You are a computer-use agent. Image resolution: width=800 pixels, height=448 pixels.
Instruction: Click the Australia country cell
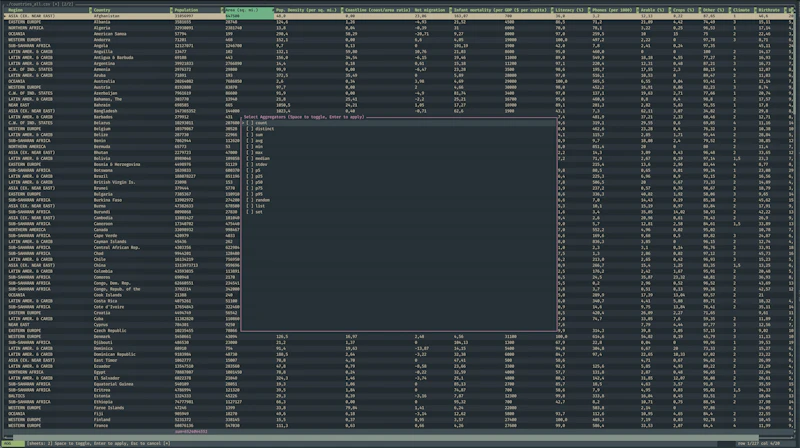[x=104, y=81]
